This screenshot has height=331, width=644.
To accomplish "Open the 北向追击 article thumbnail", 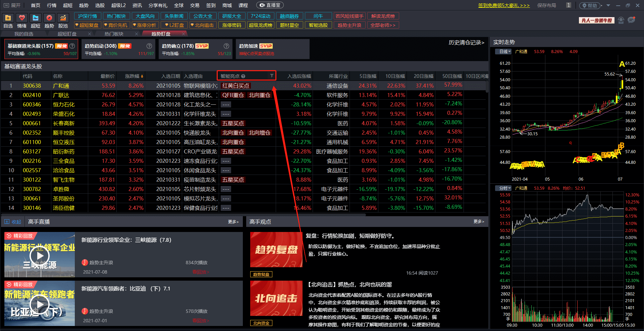I will [276, 298].
